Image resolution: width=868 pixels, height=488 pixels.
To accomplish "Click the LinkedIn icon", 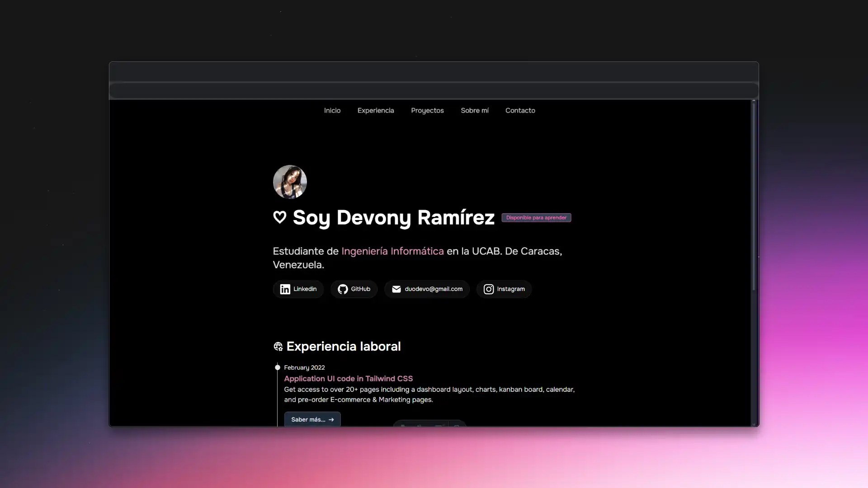I will coord(285,289).
